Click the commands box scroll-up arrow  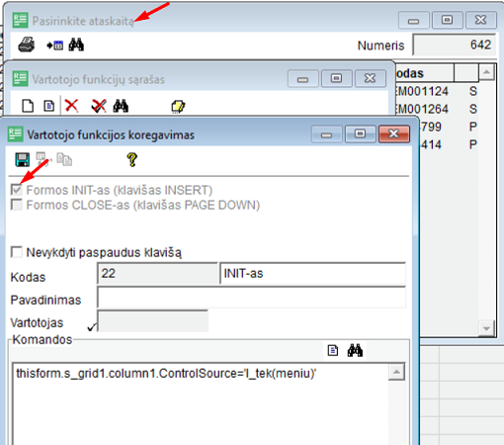396,372
